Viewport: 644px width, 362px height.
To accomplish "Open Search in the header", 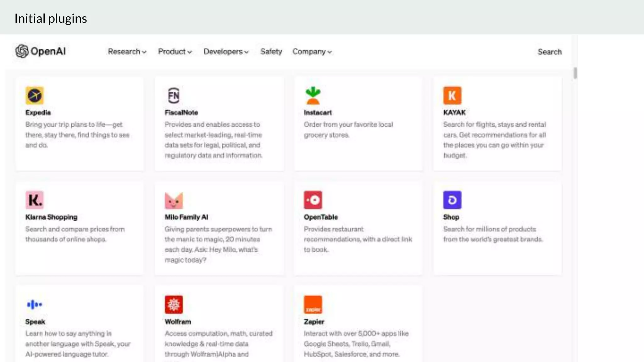I will click(x=550, y=52).
